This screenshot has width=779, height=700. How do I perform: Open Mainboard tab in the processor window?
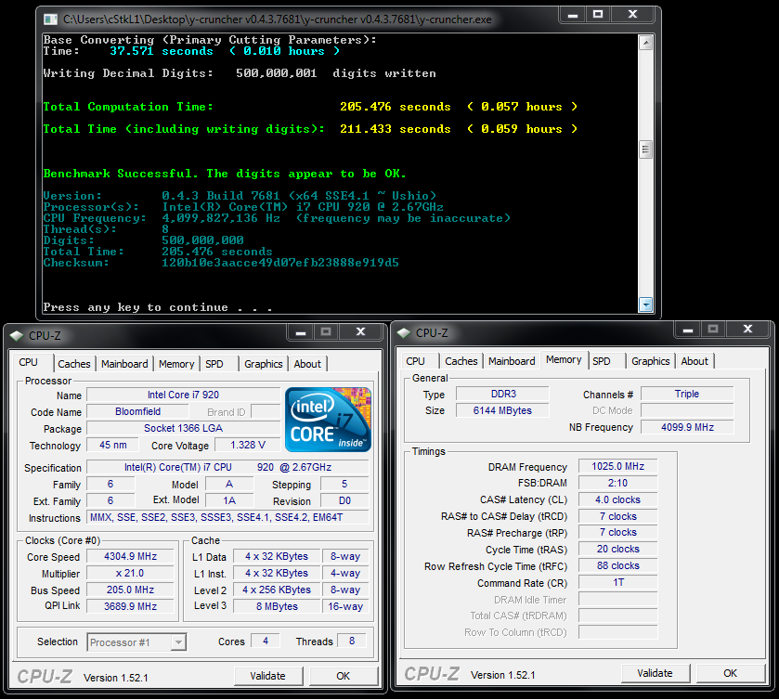(x=124, y=364)
